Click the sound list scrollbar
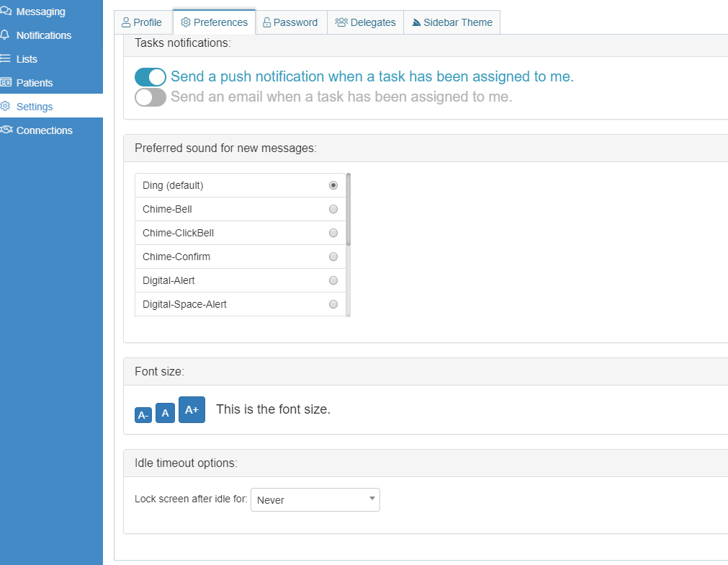The width and height of the screenshot is (728, 565). [349, 209]
